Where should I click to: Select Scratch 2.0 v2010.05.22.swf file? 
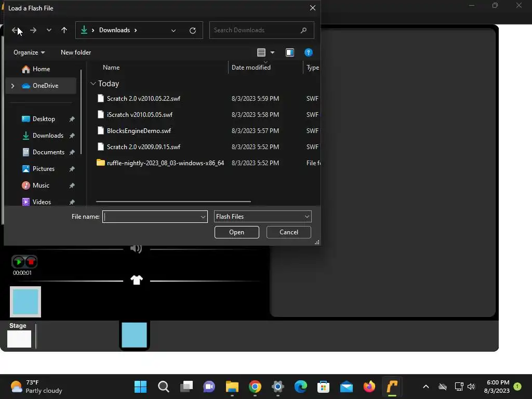[143, 99]
